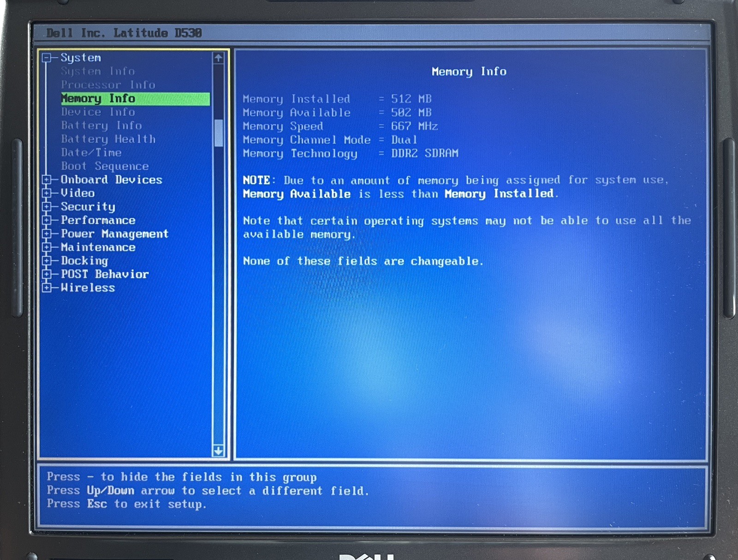
Task: Click the Maintenance label
Action: pos(98,247)
